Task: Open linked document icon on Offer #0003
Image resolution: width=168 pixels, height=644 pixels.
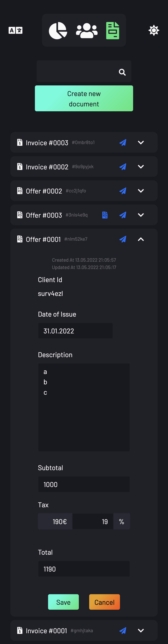Action: [x=105, y=215]
